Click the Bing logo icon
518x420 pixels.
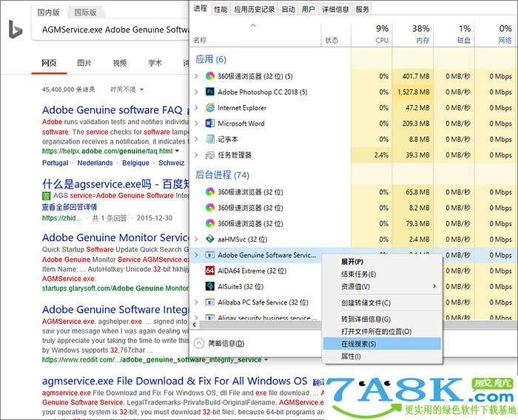pos(16,29)
